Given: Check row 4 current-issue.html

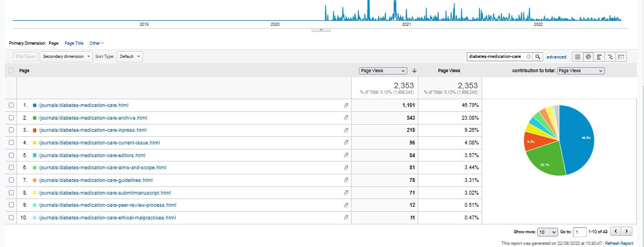Looking at the screenshot, I should coord(11,143).
